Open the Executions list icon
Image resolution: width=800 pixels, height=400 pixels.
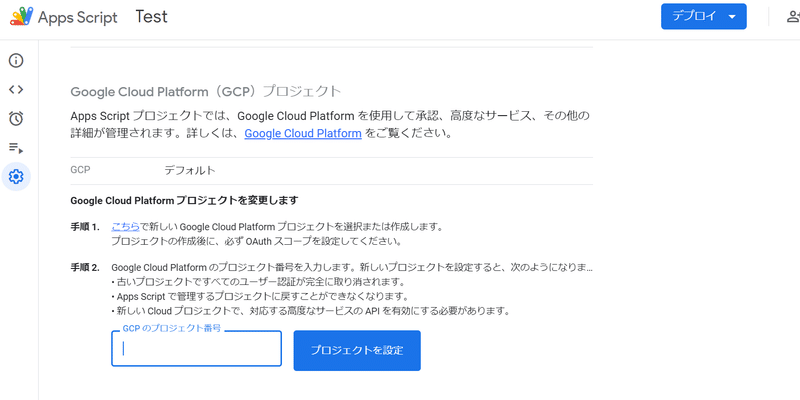point(16,148)
